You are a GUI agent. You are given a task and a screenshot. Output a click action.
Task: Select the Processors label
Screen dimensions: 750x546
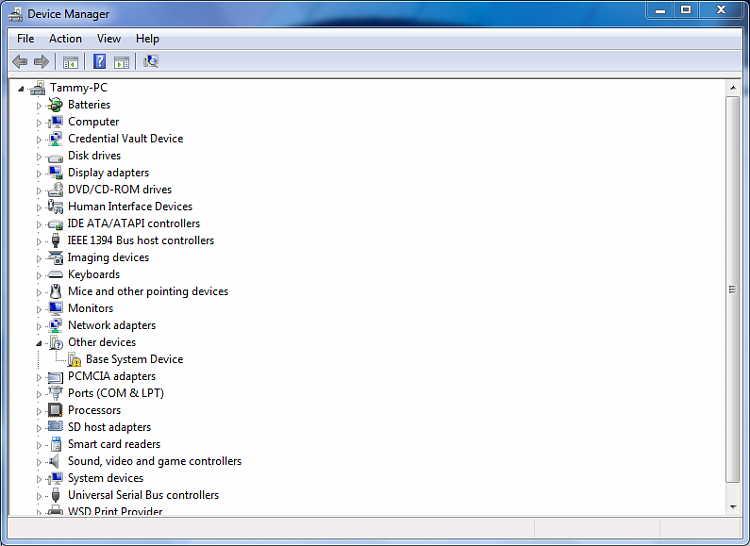tap(94, 410)
